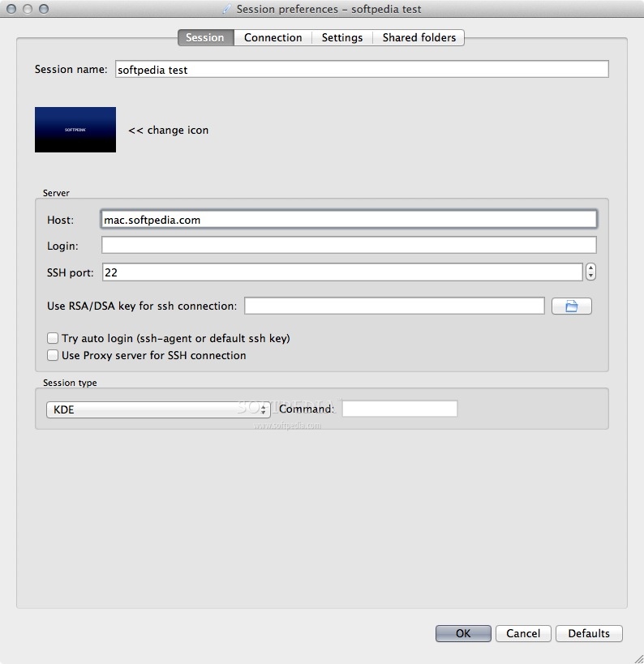Click the << change icon label

(x=168, y=130)
